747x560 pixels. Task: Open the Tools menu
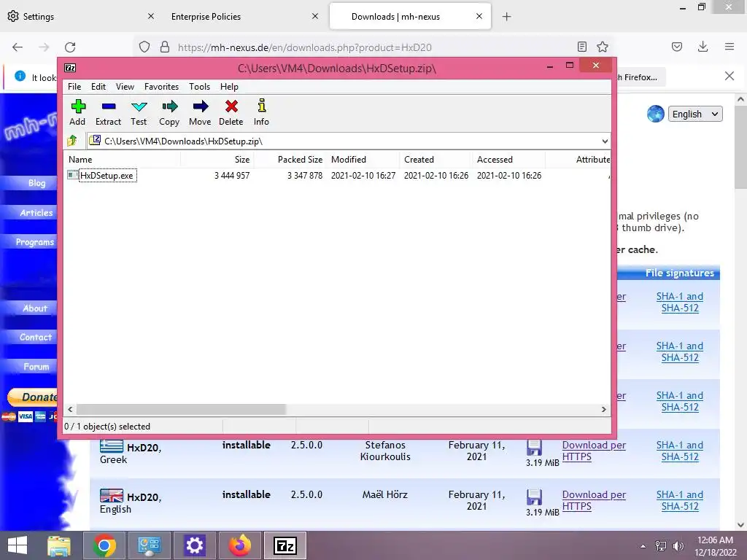click(200, 87)
